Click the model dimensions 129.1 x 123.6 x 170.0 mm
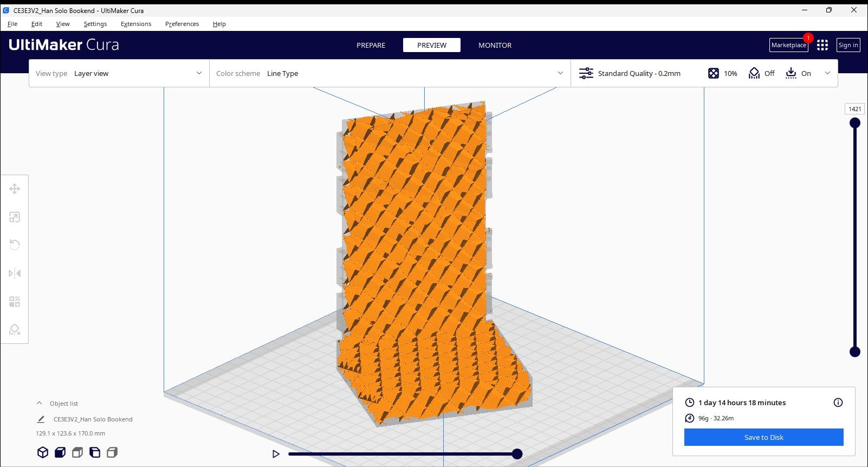Screen dimensions: 868x467 click(70, 433)
